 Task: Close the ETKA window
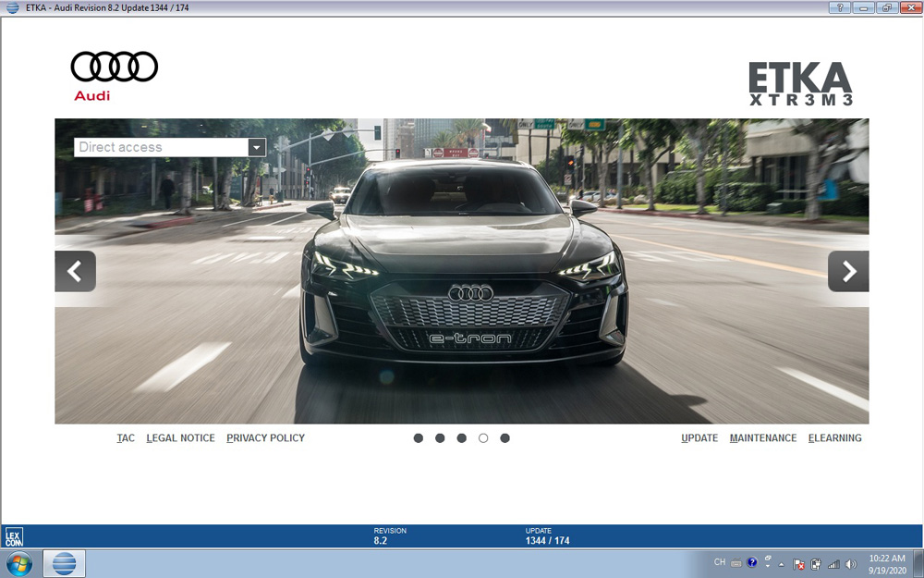910,7
